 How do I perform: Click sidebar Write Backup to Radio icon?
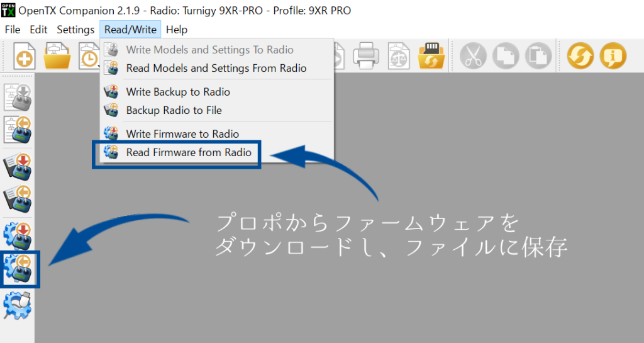[x=18, y=167]
